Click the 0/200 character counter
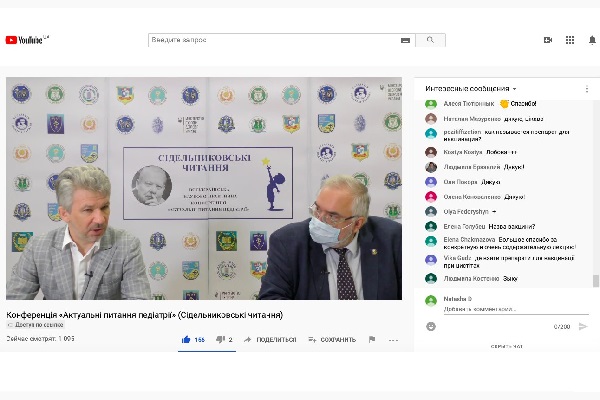 tap(562, 327)
